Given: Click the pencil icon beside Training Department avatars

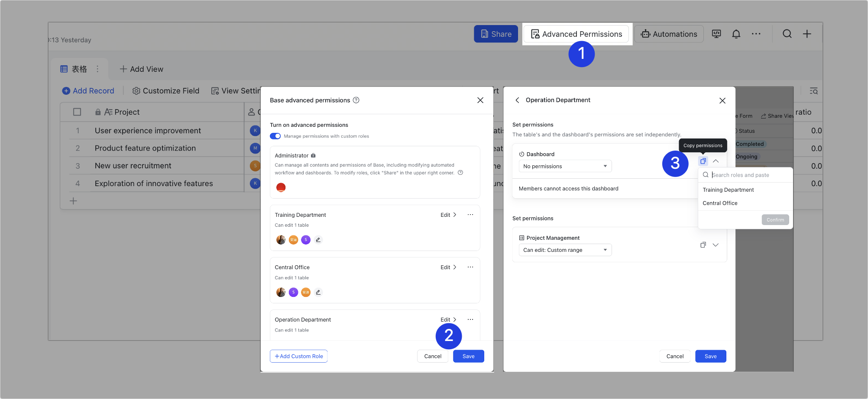Looking at the screenshot, I should click(318, 240).
